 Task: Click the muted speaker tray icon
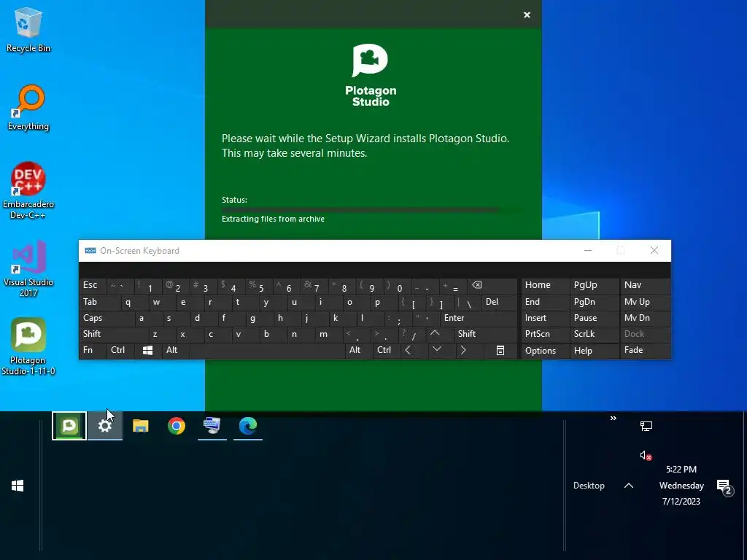646,456
